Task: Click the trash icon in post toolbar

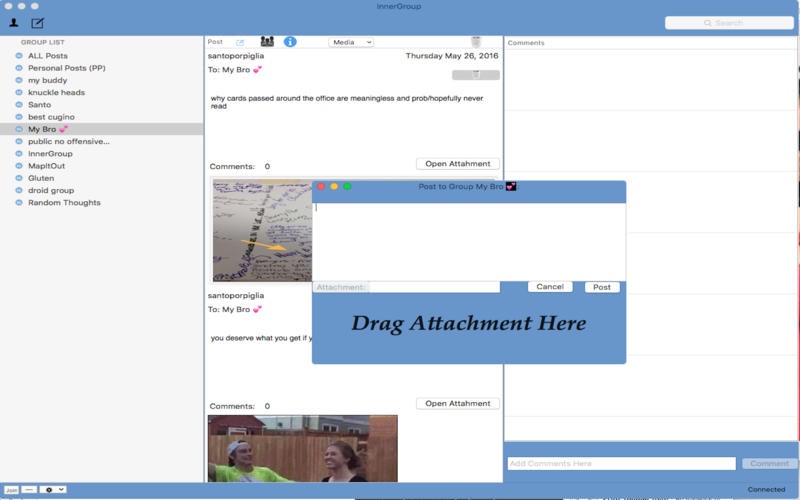Action: click(x=476, y=42)
